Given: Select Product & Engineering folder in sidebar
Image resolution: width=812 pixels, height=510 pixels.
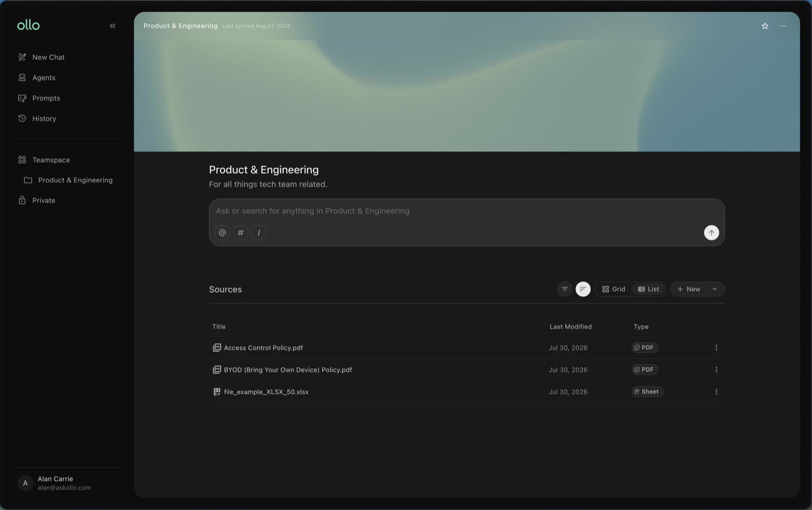Looking at the screenshot, I should 69,180.
